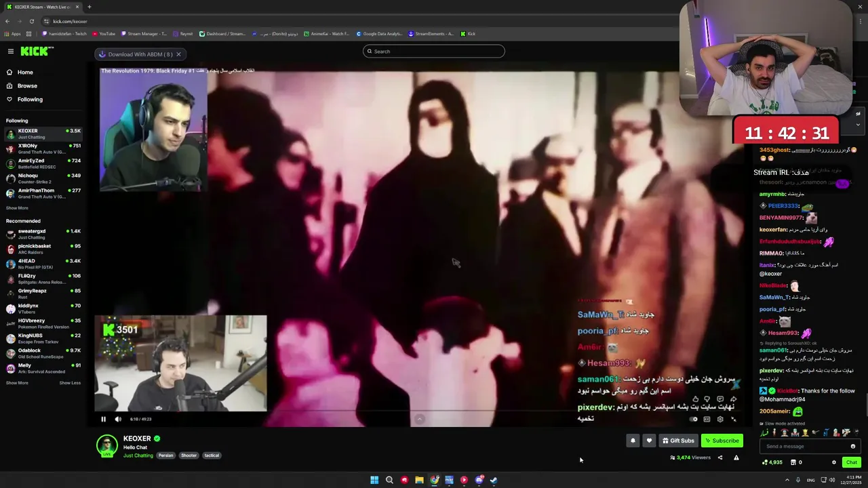868x488 pixels.
Task: Click the tactical tag
Action: pyautogui.click(x=212, y=455)
